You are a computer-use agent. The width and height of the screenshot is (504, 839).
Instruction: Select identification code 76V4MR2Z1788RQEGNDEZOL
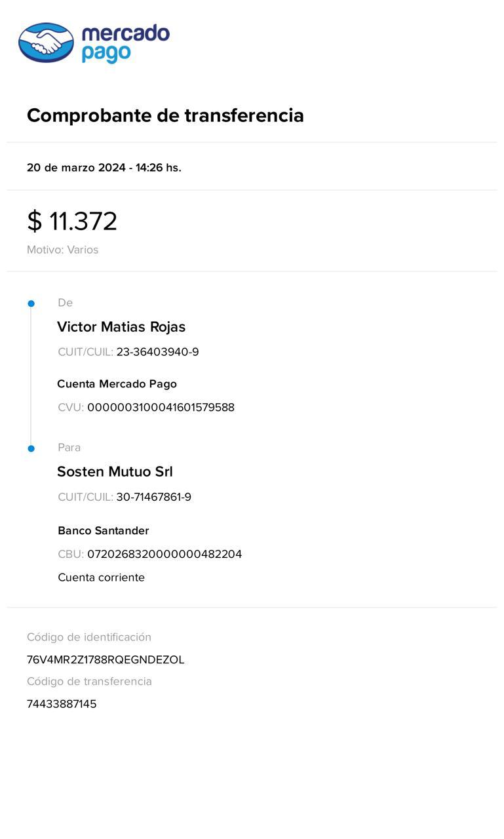(x=106, y=659)
